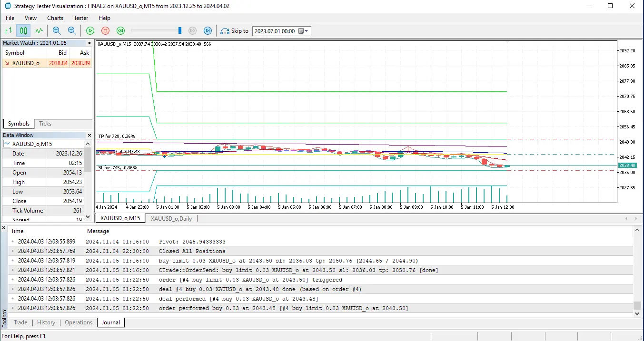
Task: Click the TP for 728 chart label
Action: [117, 136]
